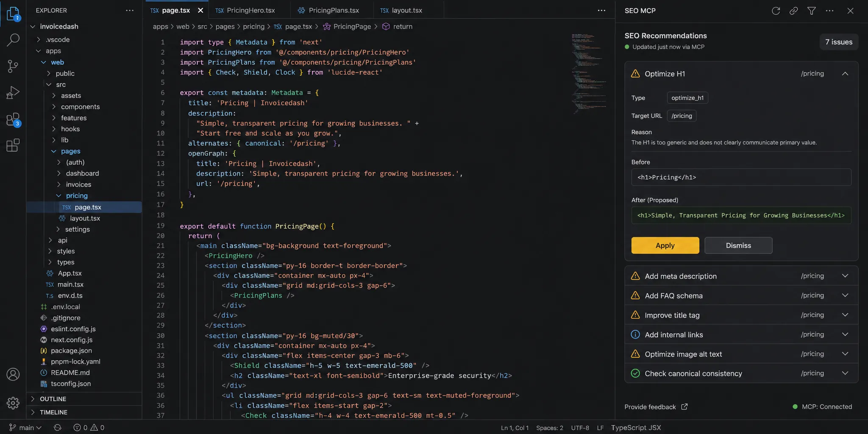Expand Check canonical consistency chevron
This screenshot has height=434, width=868.
[845, 373]
